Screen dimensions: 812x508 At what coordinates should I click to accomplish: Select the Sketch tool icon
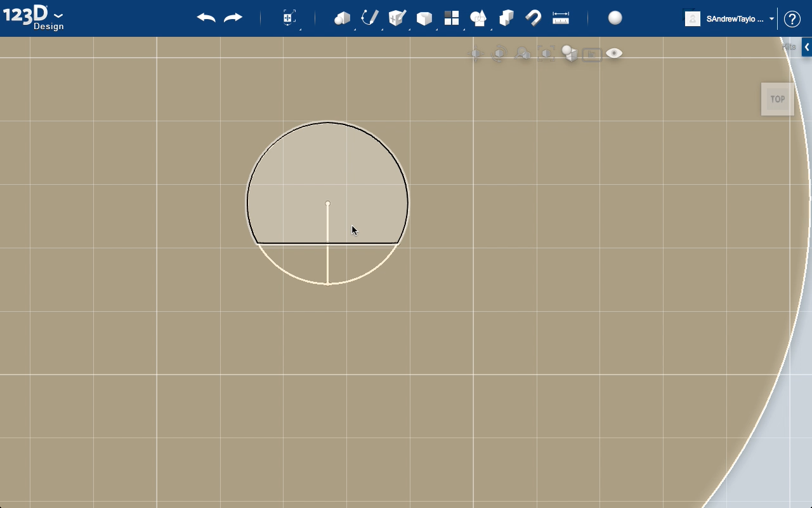[370, 18]
